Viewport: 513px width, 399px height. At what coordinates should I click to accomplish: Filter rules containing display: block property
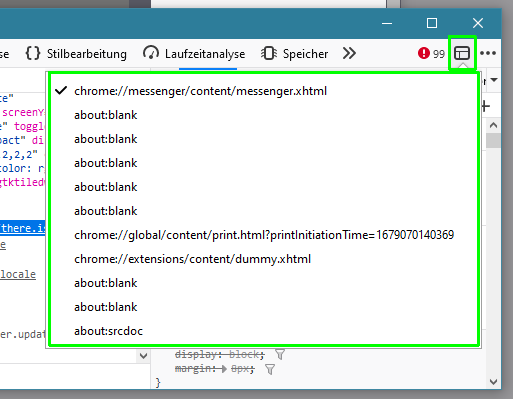pyautogui.click(x=280, y=354)
